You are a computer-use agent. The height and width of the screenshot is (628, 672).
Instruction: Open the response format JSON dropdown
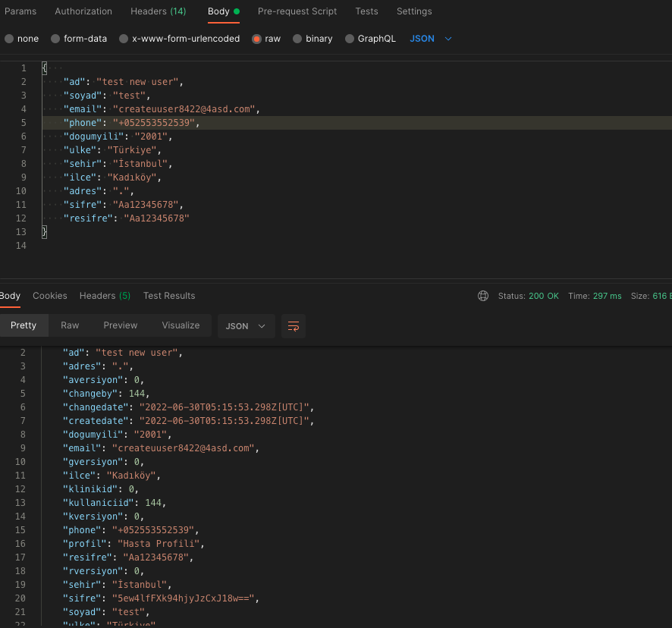point(246,326)
